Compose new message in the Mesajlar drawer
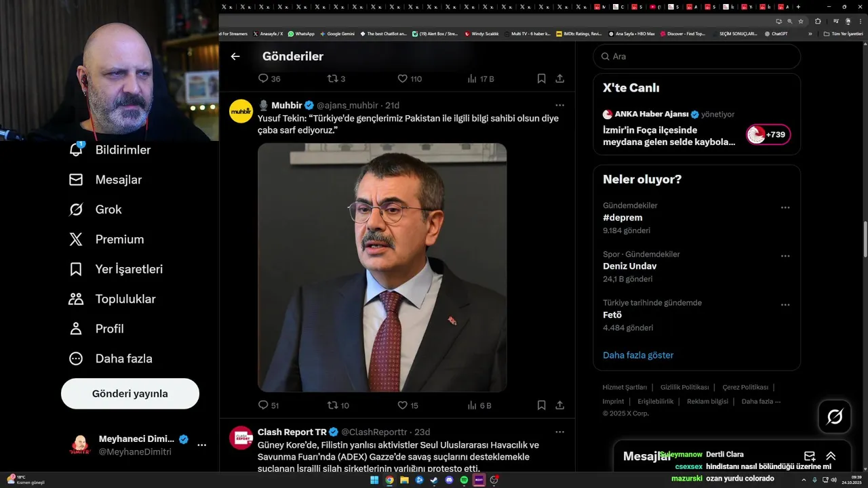This screenshot has width=868, height=488. pyautogui.click(x=810, y=456)
